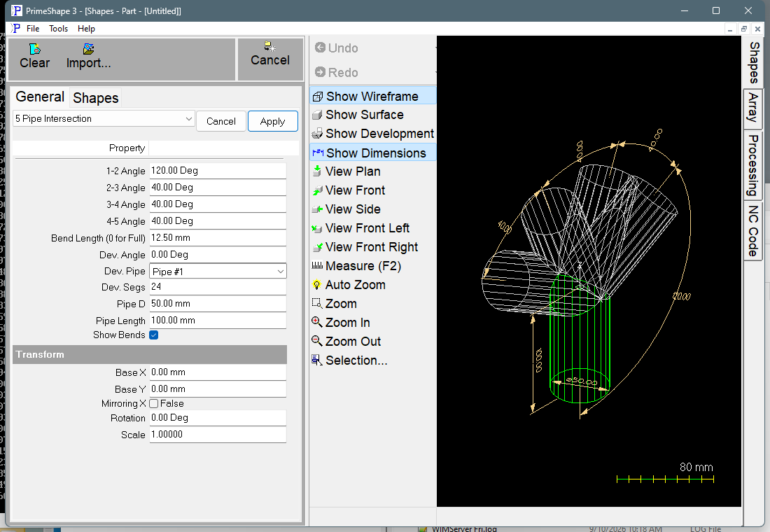Click the Redo command
This screenshot has height=532, width=770.
pos(337,72)
